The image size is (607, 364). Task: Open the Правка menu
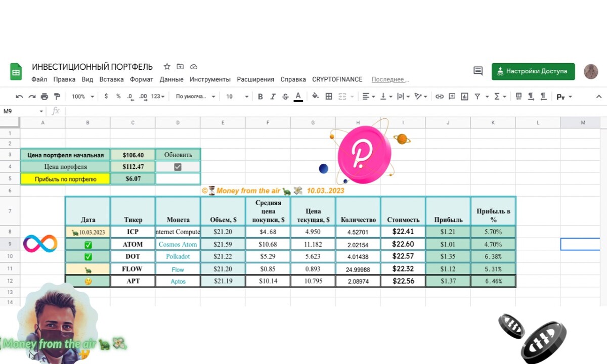pos(64,79)
